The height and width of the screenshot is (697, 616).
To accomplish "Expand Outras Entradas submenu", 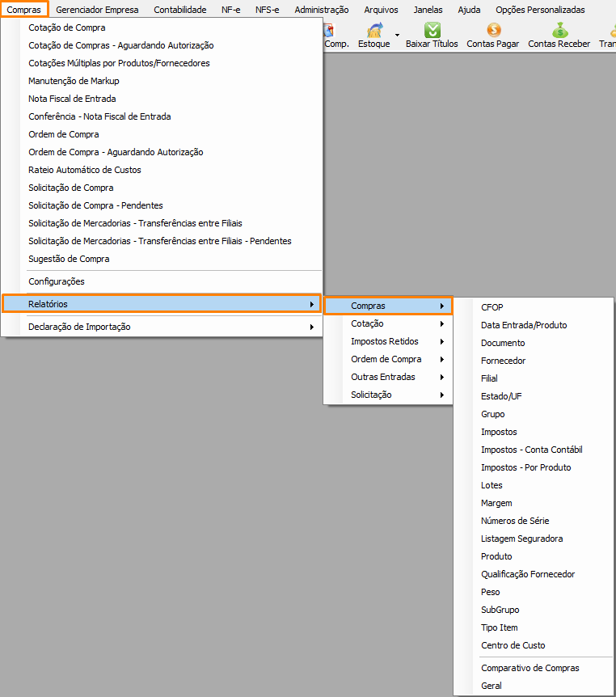I will pos(389,377).
